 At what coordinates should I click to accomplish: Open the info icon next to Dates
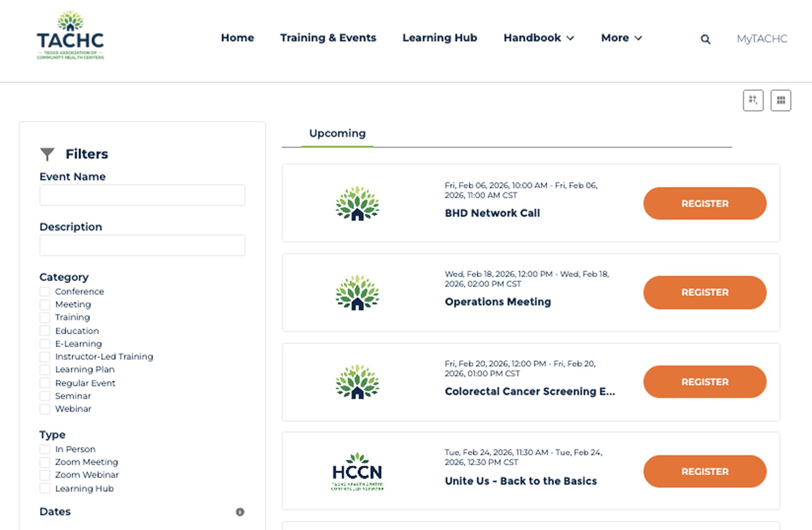[240, 512]
